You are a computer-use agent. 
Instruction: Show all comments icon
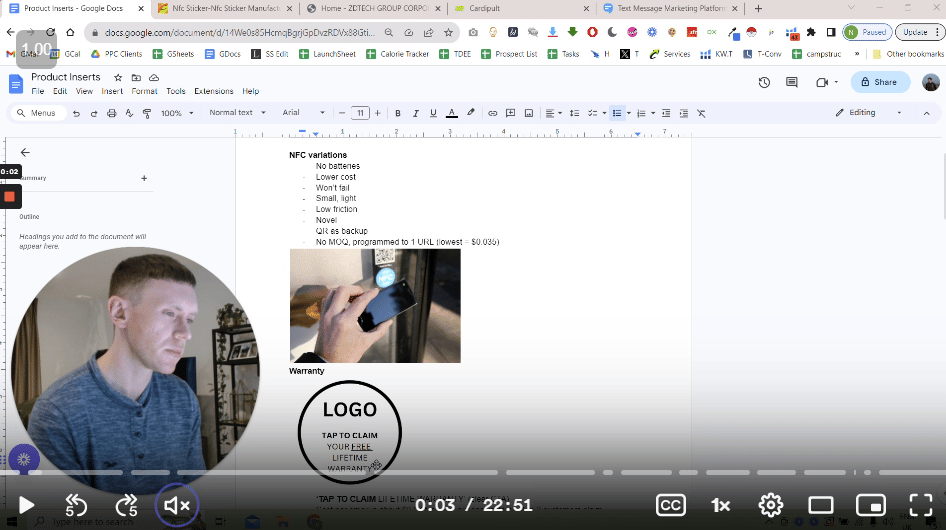coord(792,82)
